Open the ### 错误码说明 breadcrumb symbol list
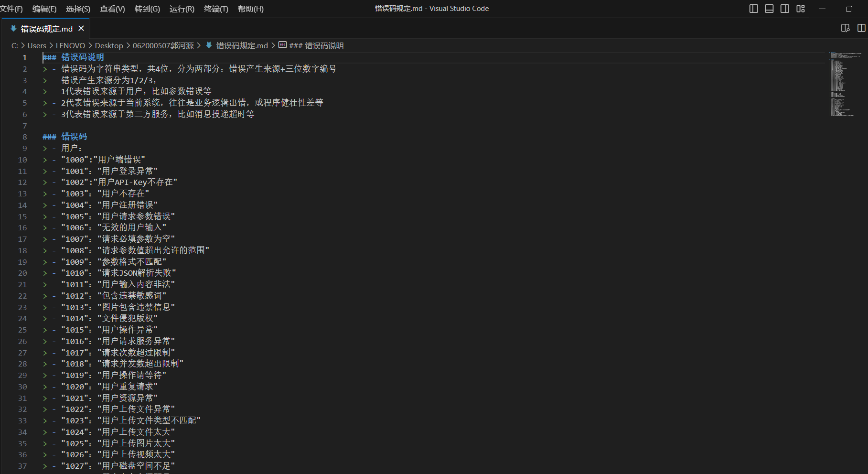Viewport: 868px width, 474px height. pyautogui.click(x=316, y=46)
